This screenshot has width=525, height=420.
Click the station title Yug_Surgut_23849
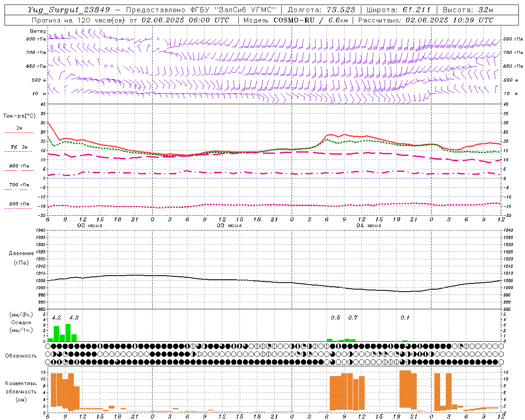[69, 10]
